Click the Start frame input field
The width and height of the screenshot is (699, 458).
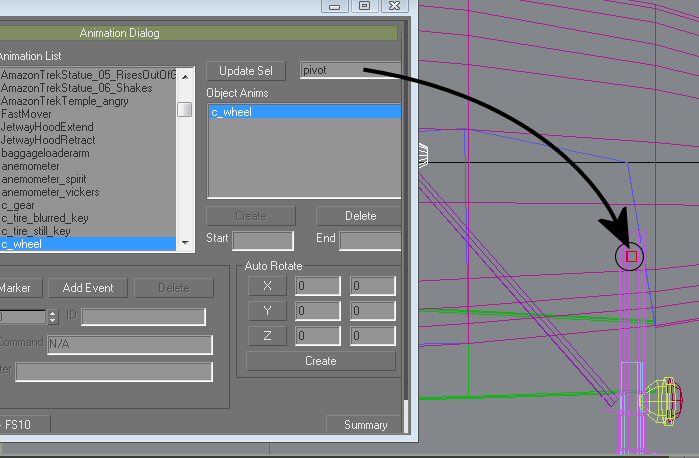(x=262, y=240)
